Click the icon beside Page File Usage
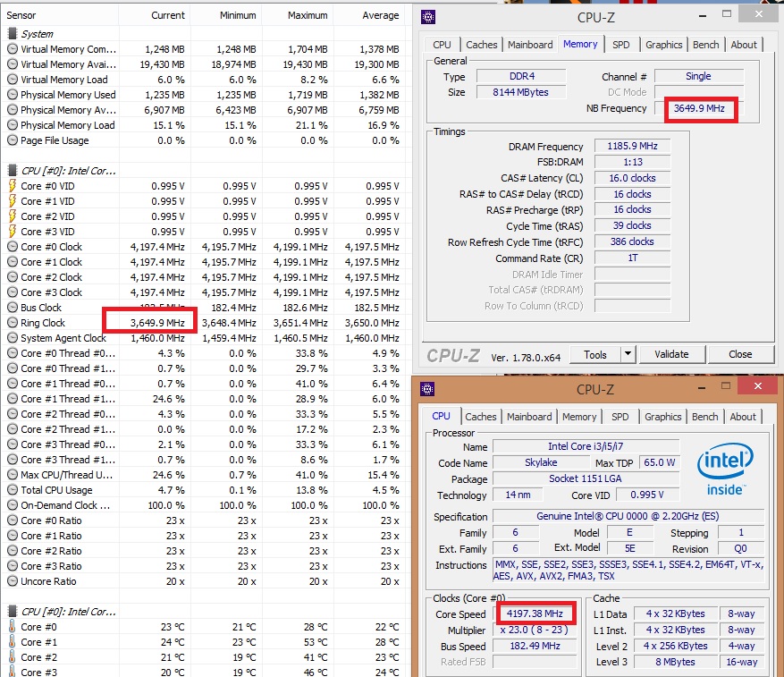The width and height of the screenshot is (784, 677). pyautogui.click(x=12, y=140)
